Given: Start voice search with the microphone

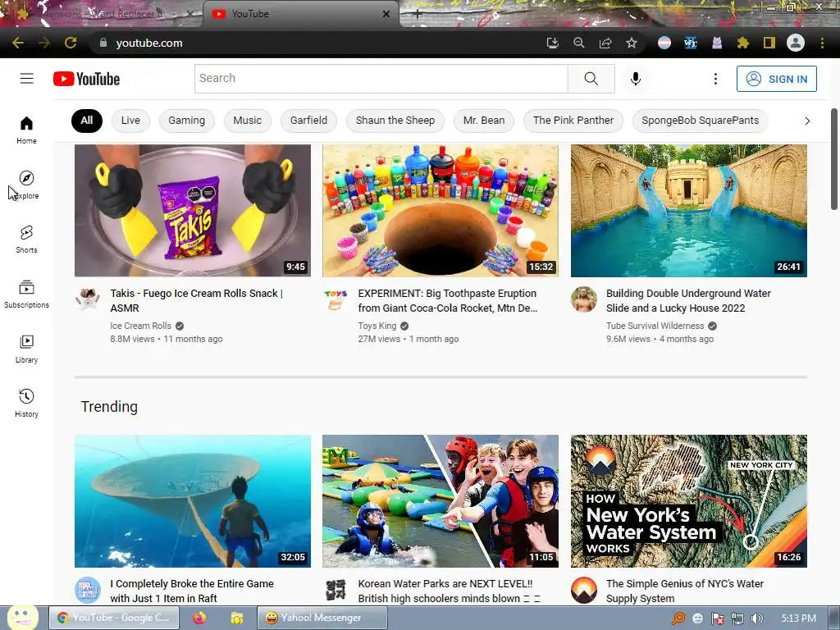Looking at the screenshot, I should coord(636,79).
